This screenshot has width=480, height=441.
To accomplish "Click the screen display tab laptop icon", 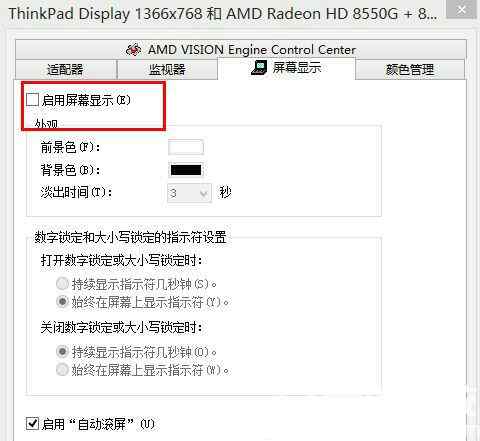I will point(259,68).
